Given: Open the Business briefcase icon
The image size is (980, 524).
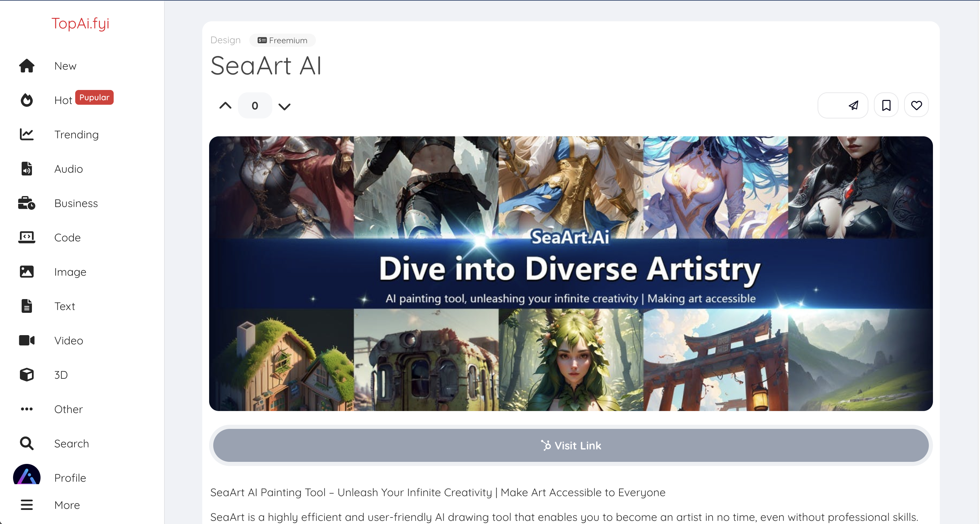Looking at the screenshot, I should click(27, 203).
